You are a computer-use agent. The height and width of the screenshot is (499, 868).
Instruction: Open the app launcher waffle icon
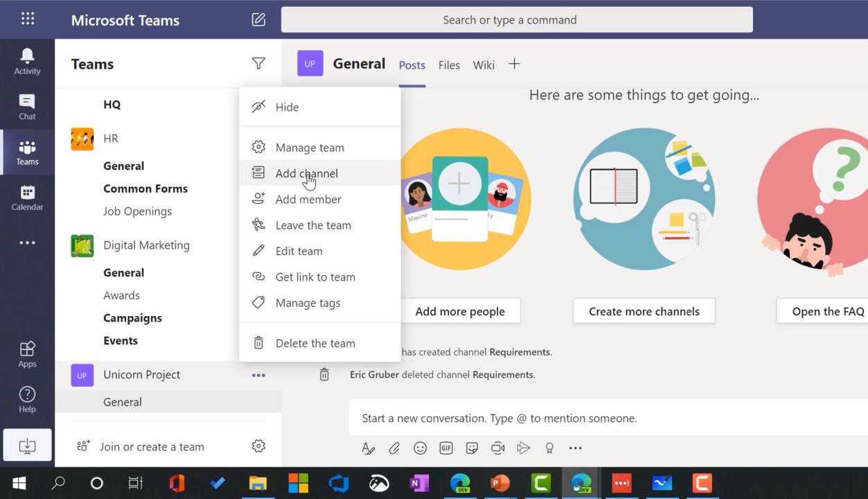tap(28, 19)
